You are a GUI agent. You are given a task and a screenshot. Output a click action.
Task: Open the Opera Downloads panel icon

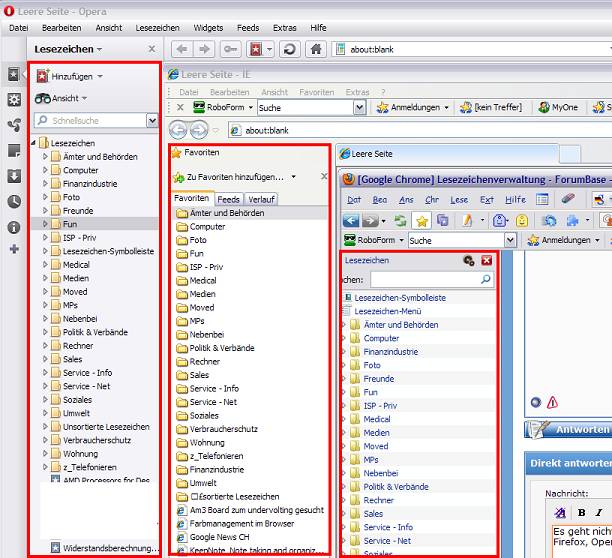coord(14,176)
